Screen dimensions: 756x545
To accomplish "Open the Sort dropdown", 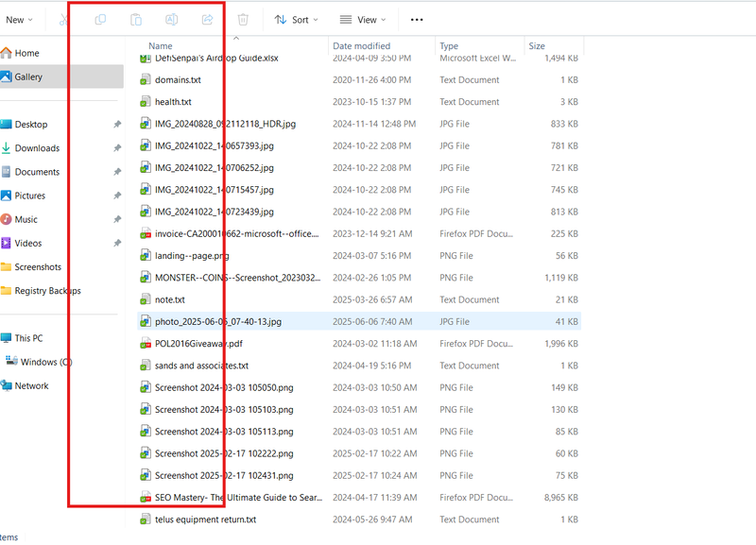I will click(x=296, y=20).
